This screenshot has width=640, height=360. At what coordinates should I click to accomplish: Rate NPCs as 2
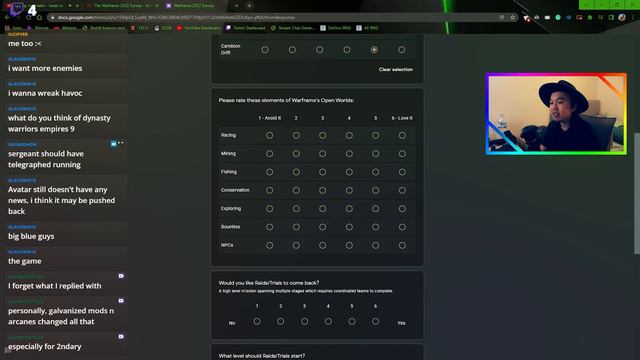pyautogui.click(x=296, y=245)
